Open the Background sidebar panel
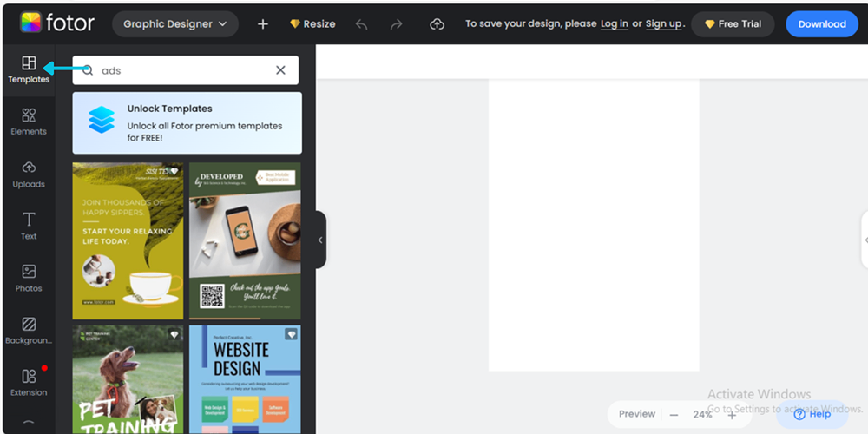Image resolution: width=868 pixels, height=434 pixels. click(x=29, y=331)
